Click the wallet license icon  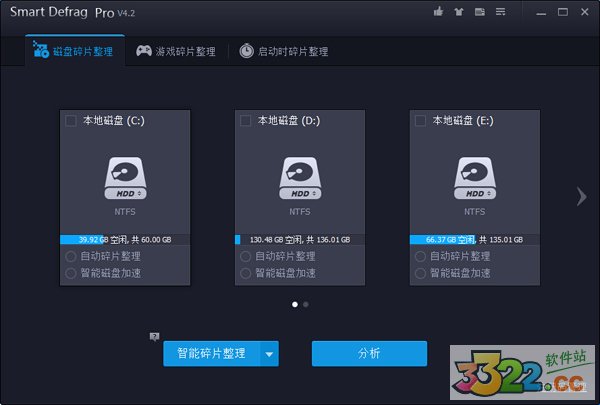tap(479, 12)
